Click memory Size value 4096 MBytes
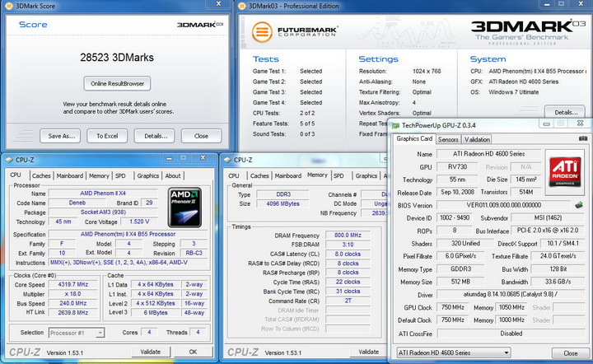 coord(282,203)
